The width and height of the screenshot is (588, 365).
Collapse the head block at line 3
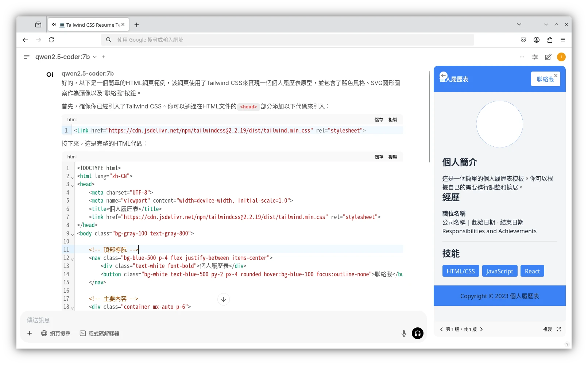tap(72, 185)
